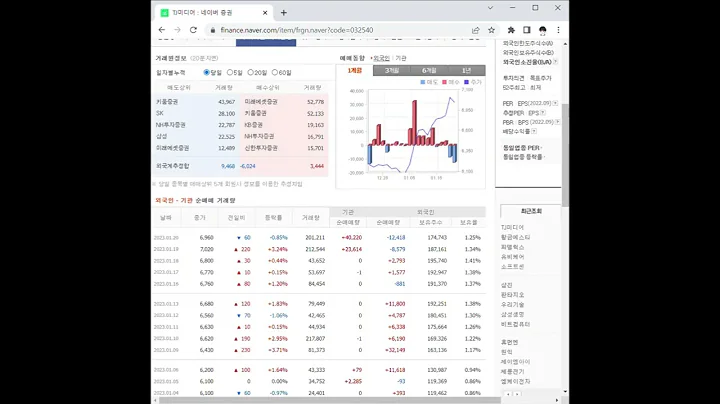Click help icon beside 외국인소진율

556,62
